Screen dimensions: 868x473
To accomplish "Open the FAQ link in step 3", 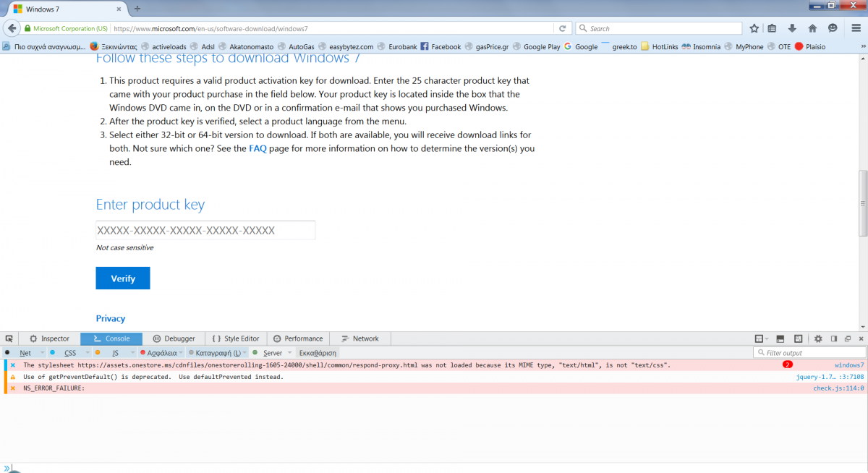I will (x=258, y=148).
